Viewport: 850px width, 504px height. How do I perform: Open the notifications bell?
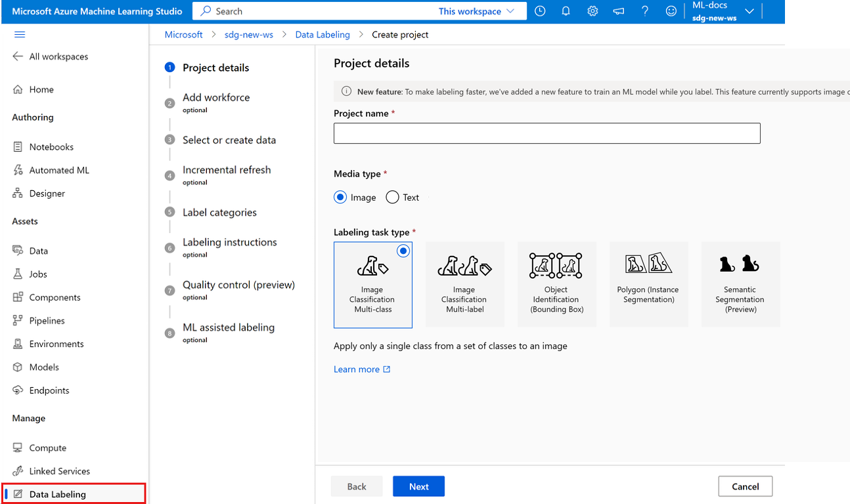(566, 11)
